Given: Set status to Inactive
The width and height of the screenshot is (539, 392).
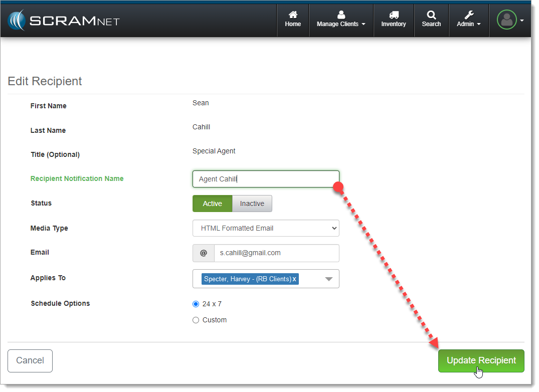Looking at the screenshot, I should click(252, 204).
